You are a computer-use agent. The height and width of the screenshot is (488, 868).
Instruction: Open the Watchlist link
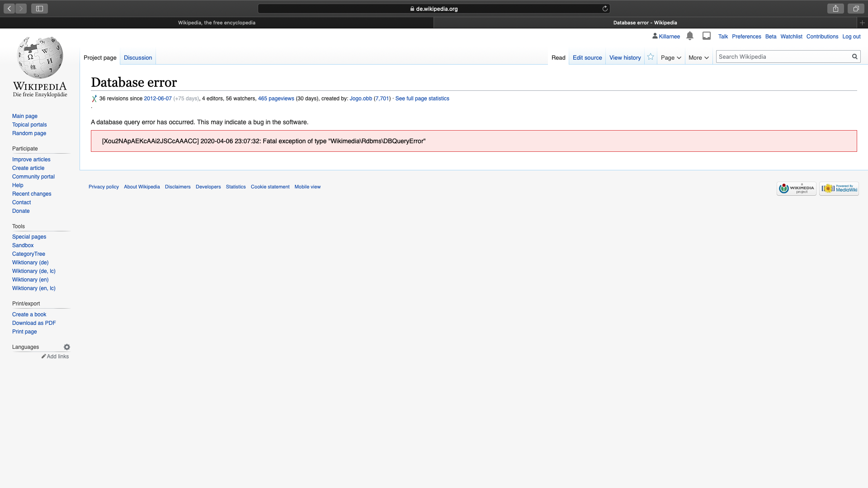[x=791, y=37]
